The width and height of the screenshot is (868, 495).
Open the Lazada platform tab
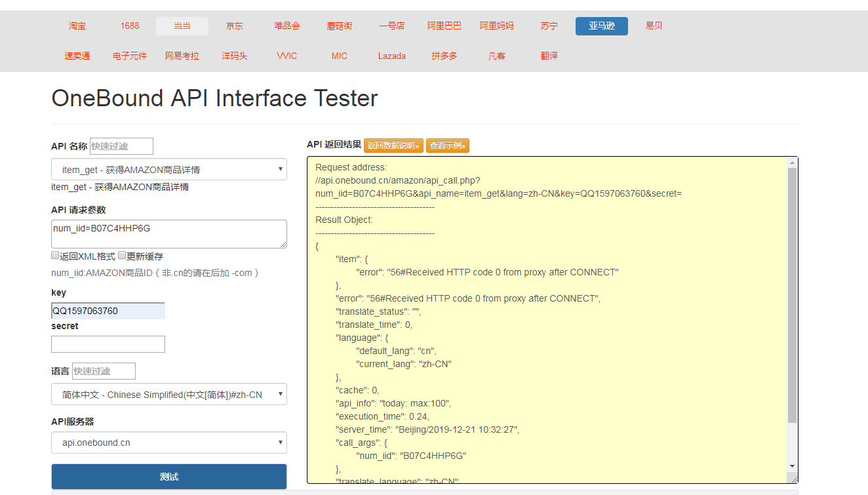[x=392, y=56]
